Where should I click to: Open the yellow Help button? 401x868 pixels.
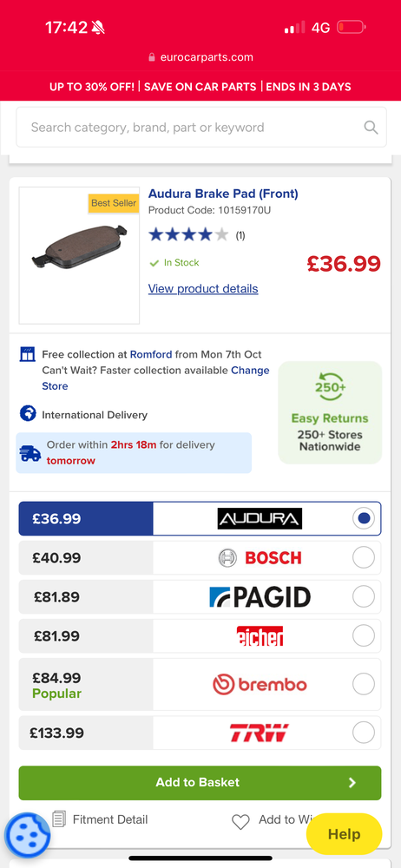click(x=344, y=834)
